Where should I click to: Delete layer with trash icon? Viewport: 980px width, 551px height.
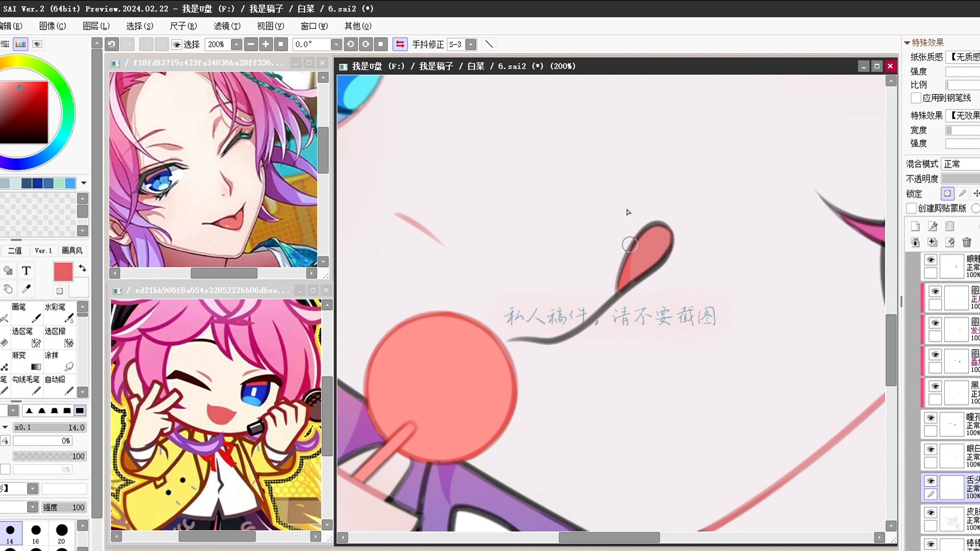tap(967, 242)
